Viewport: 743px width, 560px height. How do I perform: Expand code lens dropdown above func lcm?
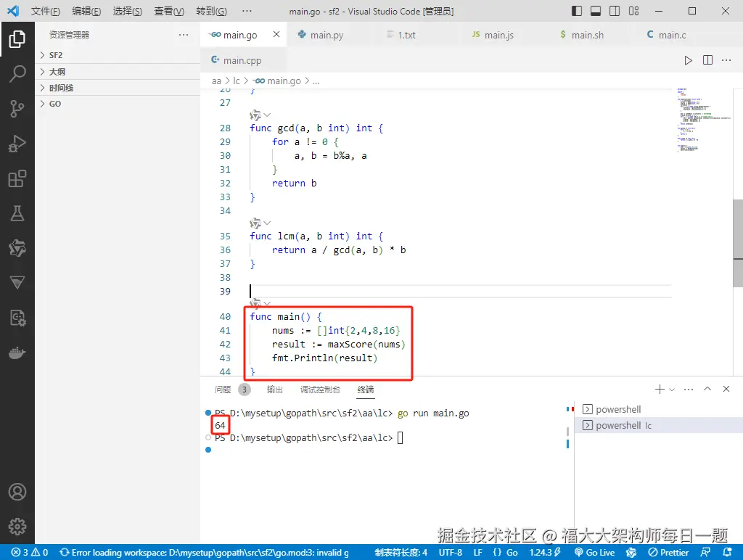[x=267, y=223]
